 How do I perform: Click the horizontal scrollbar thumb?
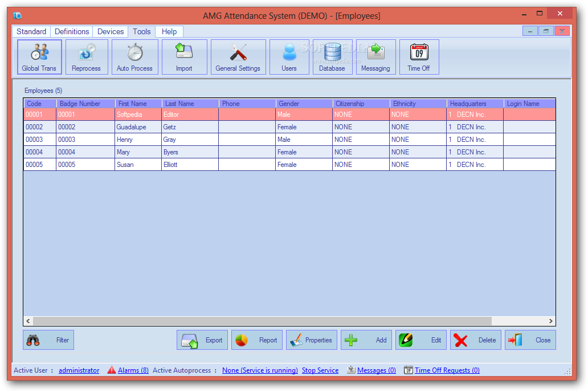tap(262, 321)
